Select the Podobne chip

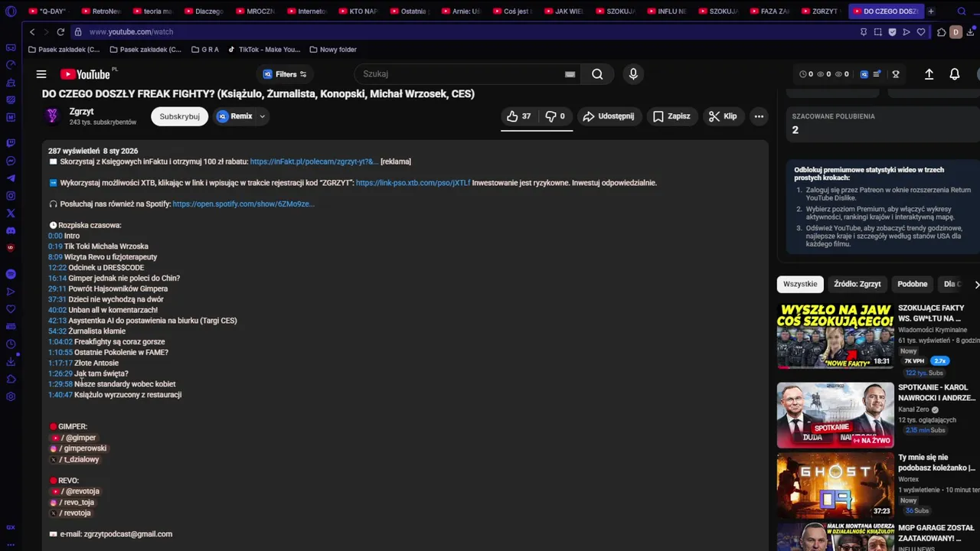pyautogui.click(x=912, y=284)
